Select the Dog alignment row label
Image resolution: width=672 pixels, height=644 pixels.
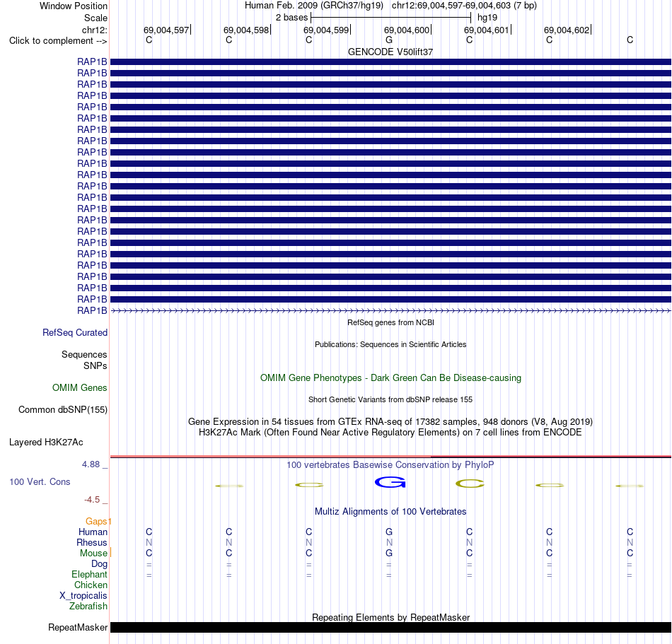(x=99, y=564)
